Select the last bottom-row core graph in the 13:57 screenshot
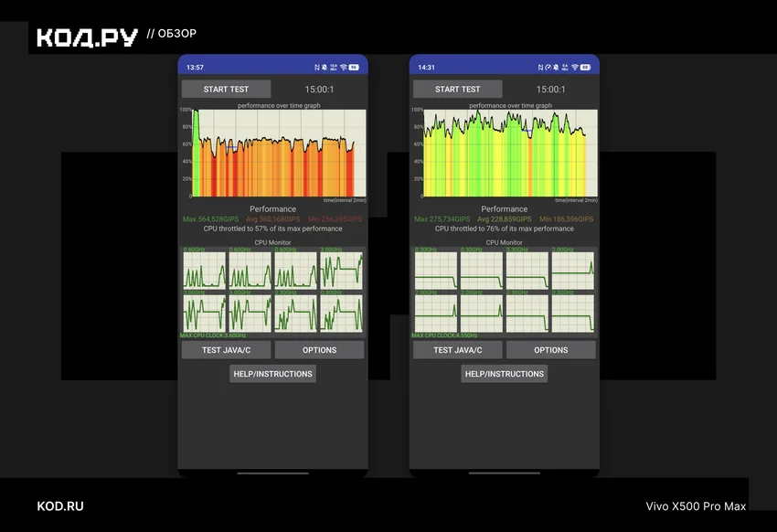This screenshot has height=532, width=777. click(x=342, y=314)
